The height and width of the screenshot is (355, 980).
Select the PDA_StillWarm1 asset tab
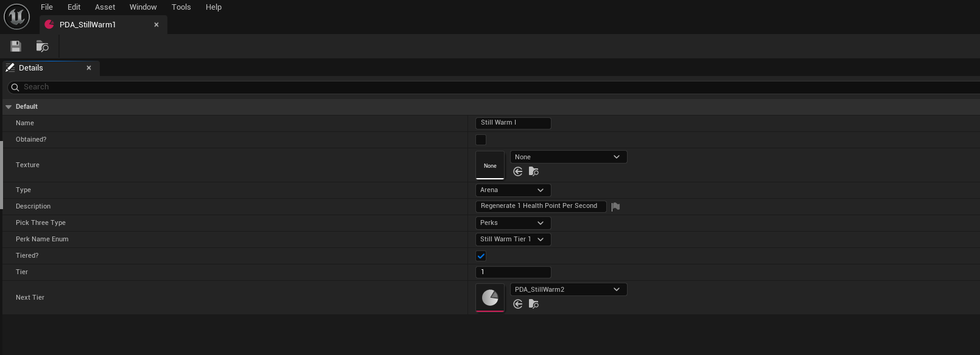tap(103, 25)
